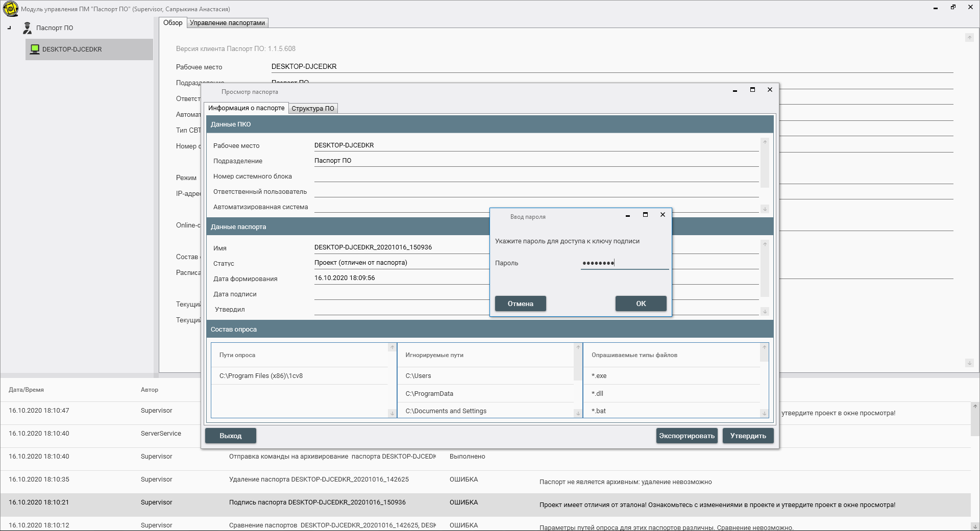Click the Экспортировать button

687,436
